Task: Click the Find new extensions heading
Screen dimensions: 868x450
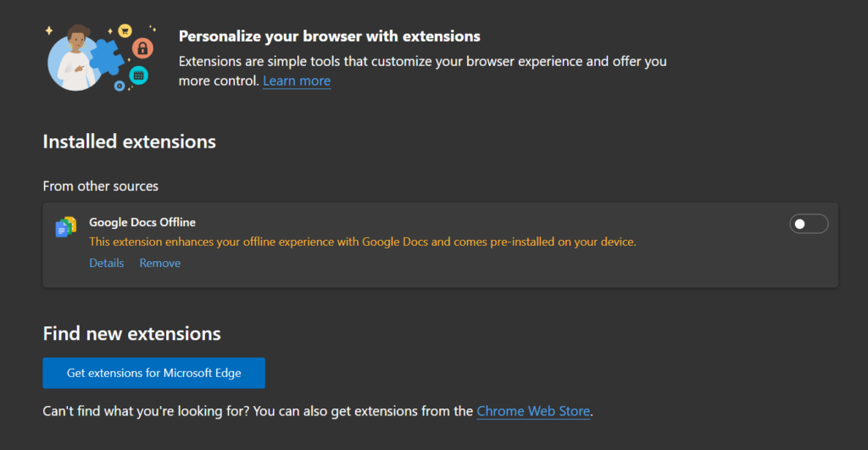Action: (132, 333)
